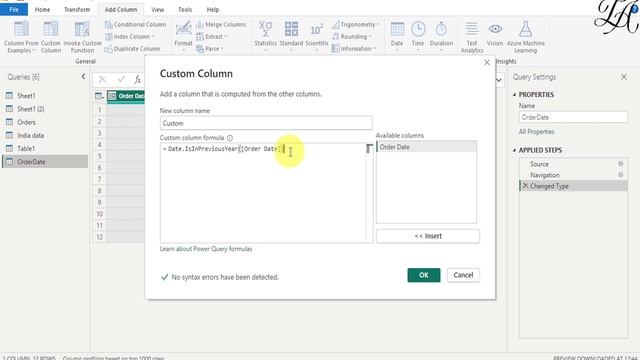Select Order Date in Available columns

pos(426,147)
